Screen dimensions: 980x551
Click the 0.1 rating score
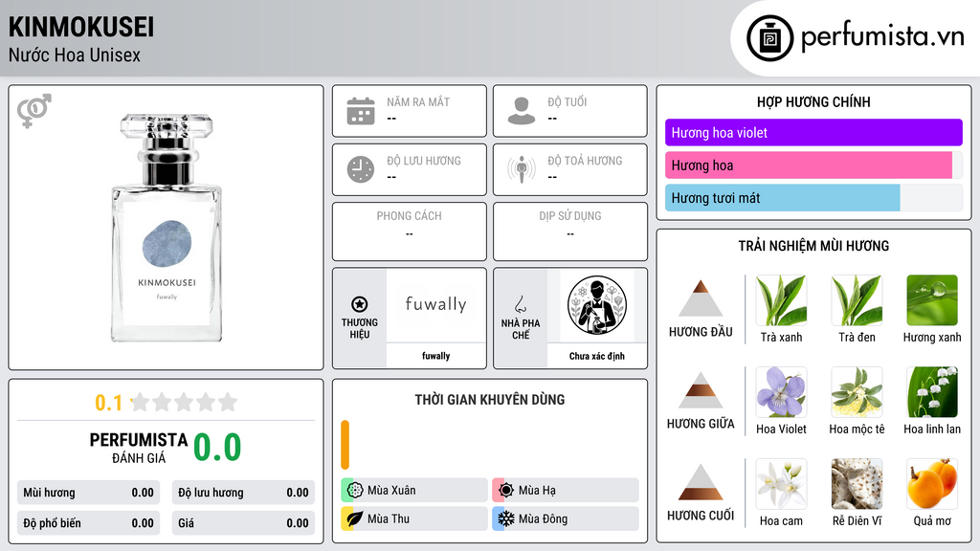[x=108, y=403]
